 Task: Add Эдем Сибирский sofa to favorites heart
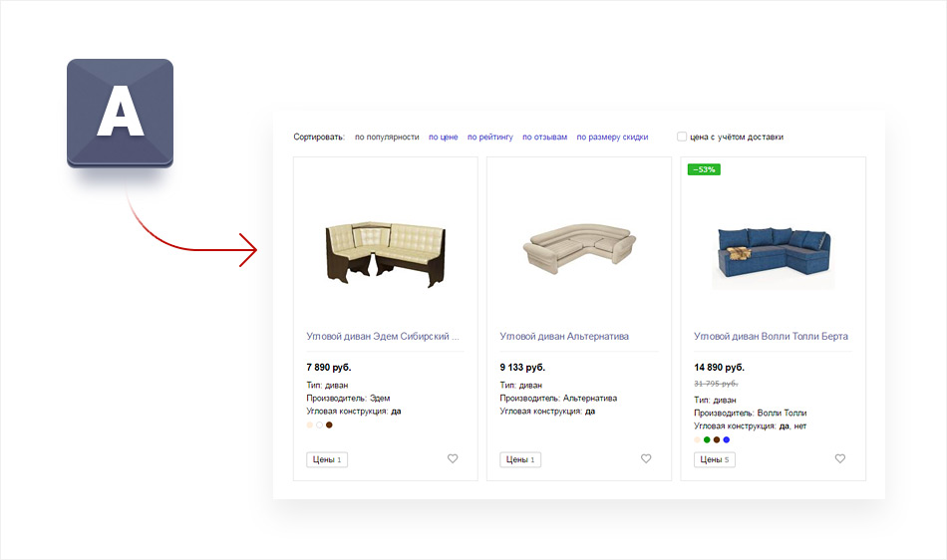click(x=453, y=458)
